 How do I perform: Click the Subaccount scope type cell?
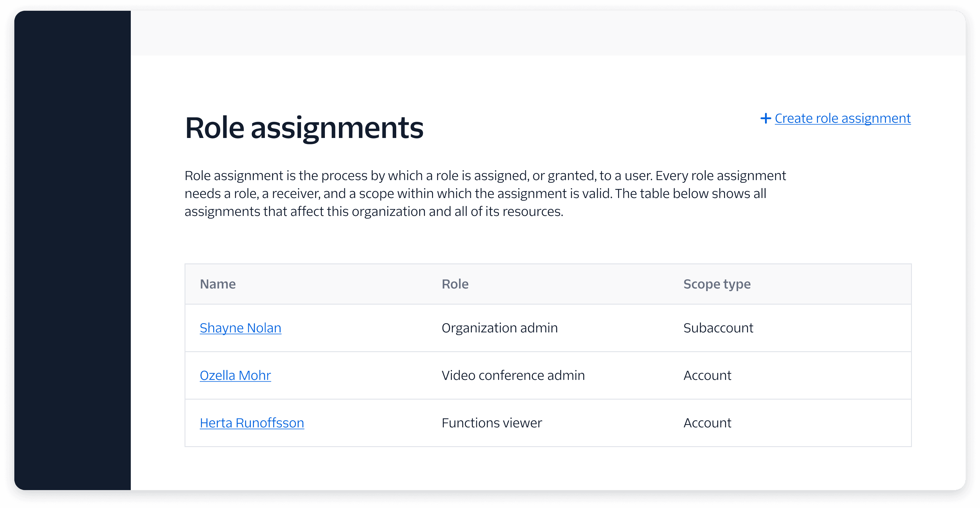tap(718, 328)
